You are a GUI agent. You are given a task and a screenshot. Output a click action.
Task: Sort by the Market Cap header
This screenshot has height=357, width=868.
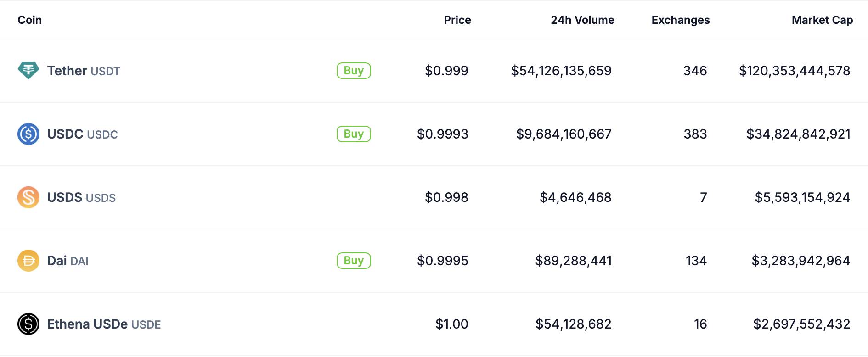(x=822, y=20)
